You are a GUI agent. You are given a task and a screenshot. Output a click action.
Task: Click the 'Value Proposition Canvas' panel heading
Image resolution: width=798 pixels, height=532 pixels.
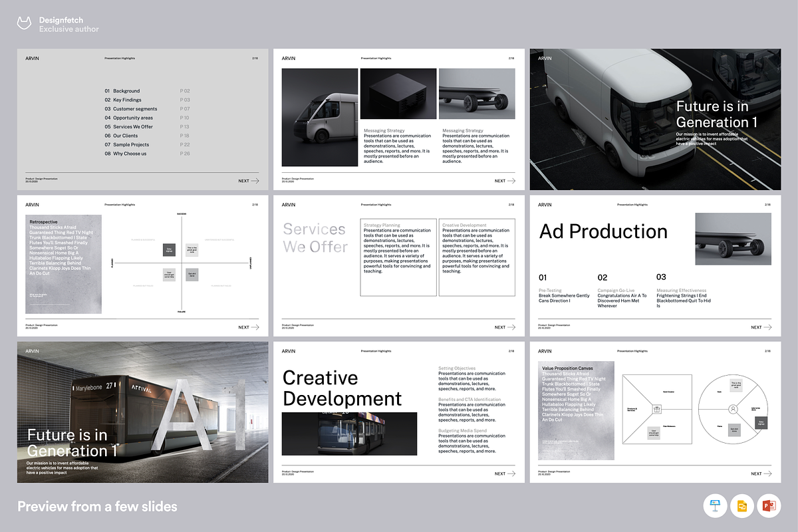coord(567,368)
